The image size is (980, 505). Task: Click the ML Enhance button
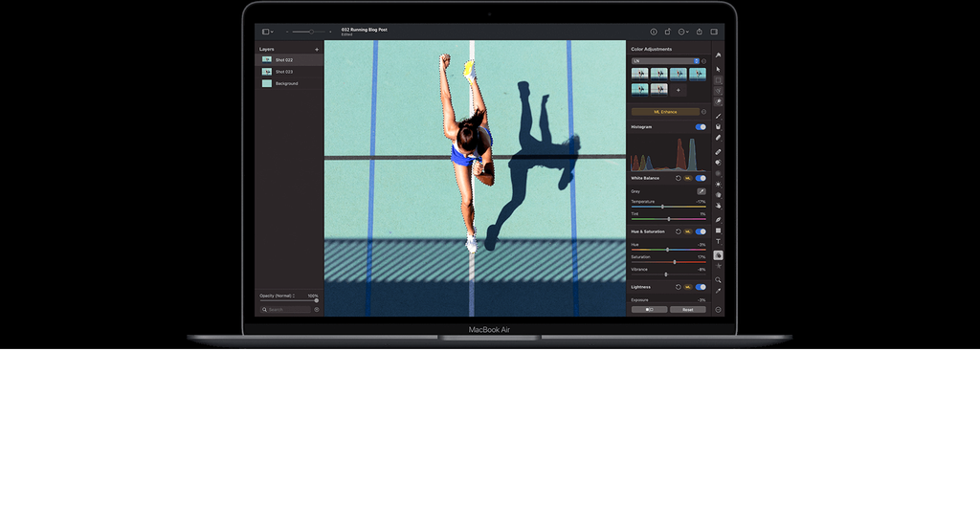click(666, 112)
